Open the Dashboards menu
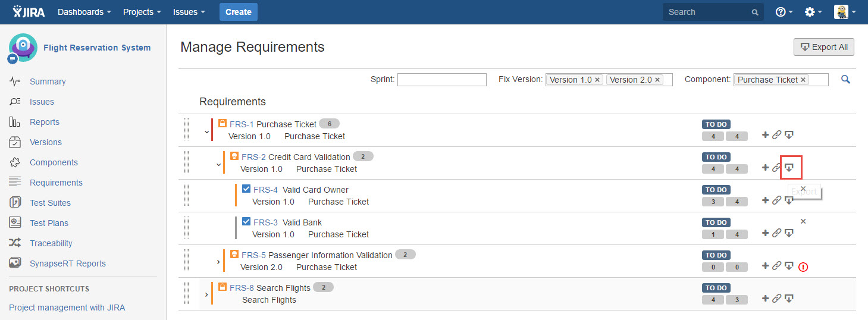868x320 pixels. (x=84, y=12)
